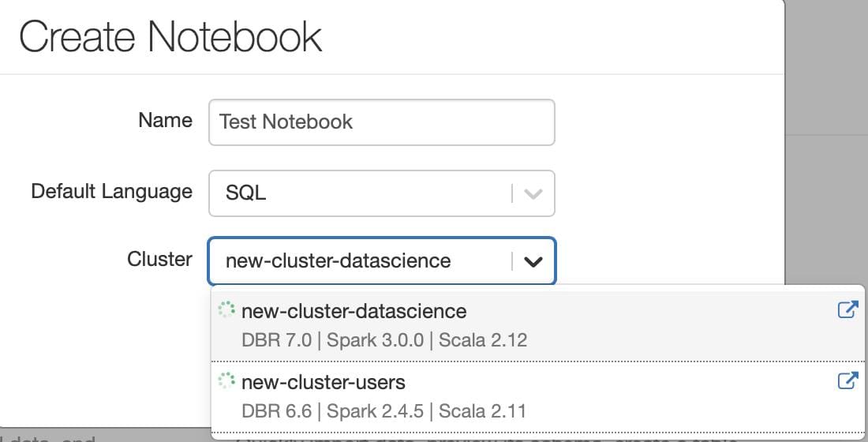The height and width of the screenshot is (442, 868).
Task: Click the gray backdrop outside the dialog
Action: 826,66
